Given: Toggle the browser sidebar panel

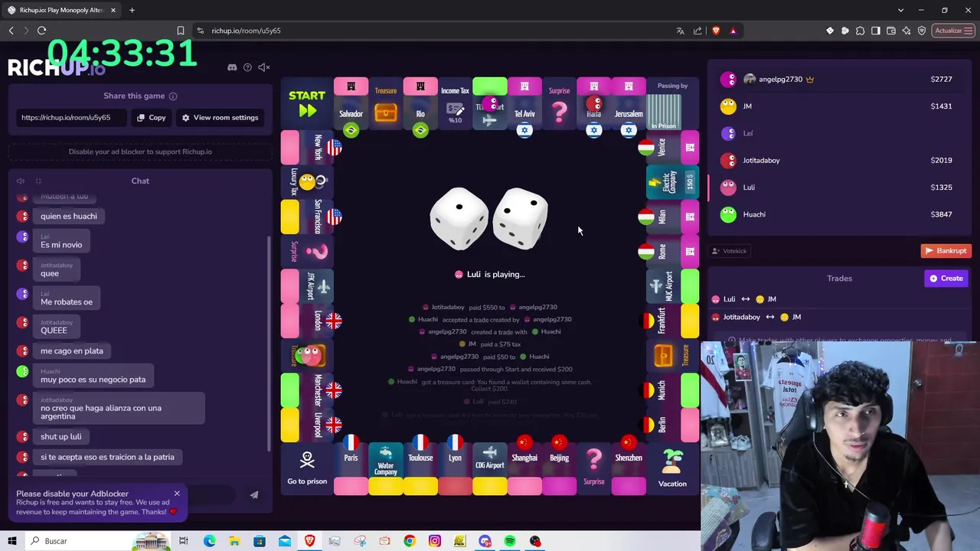Looking at the screenshot, I should (x=876, y=31).
